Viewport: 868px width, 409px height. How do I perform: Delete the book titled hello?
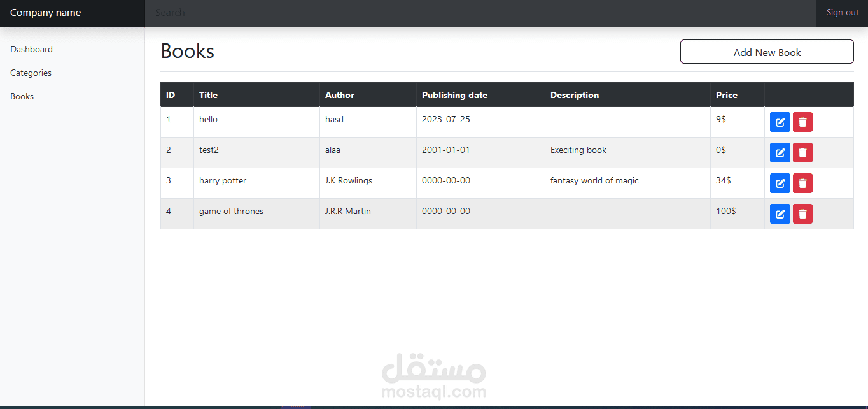click(802, 122)
